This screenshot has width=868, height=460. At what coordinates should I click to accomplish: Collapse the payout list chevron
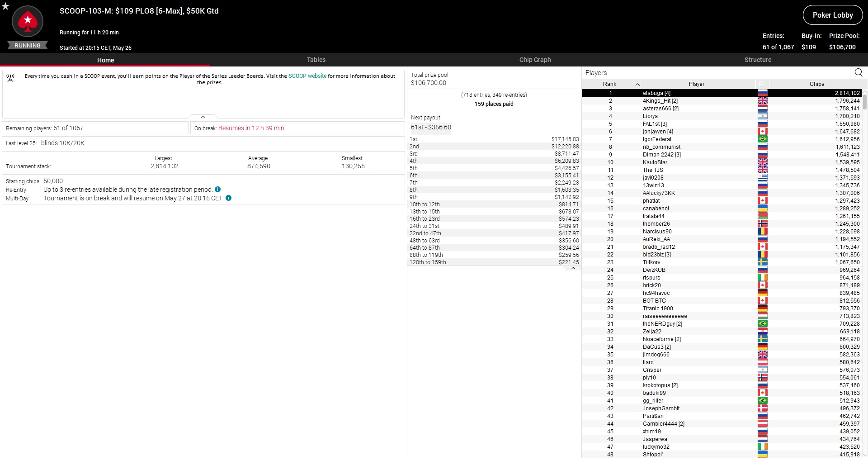click(x=573, y=269)
